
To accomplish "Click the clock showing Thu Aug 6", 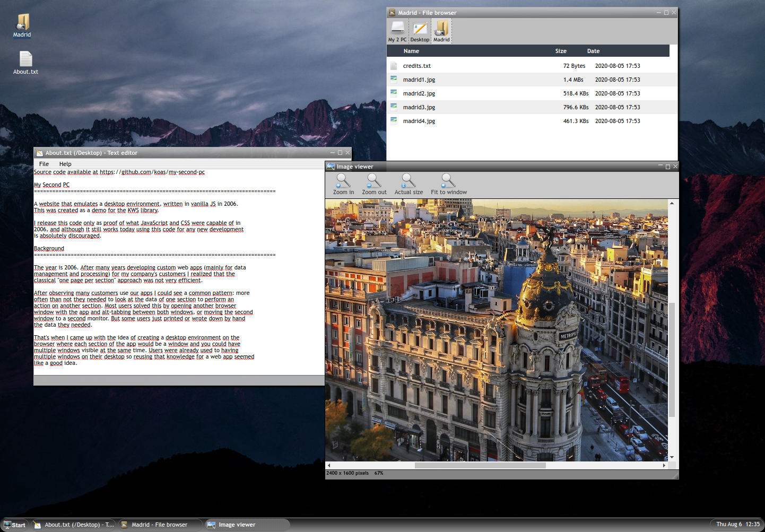I will (x=737, y=524).
